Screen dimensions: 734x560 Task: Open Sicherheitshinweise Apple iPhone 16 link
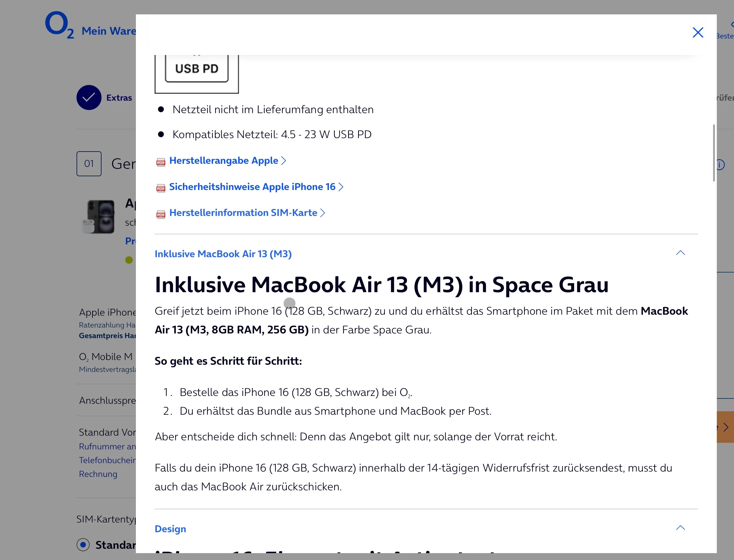252,187
